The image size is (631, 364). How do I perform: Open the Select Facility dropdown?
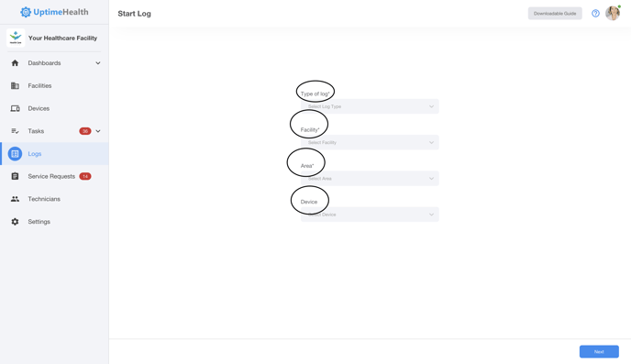click(370, 142)
